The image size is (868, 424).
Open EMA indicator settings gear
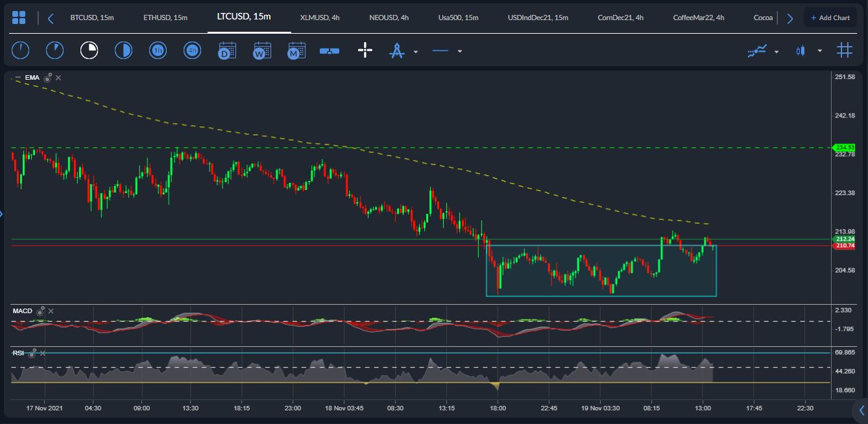point(48,78)
